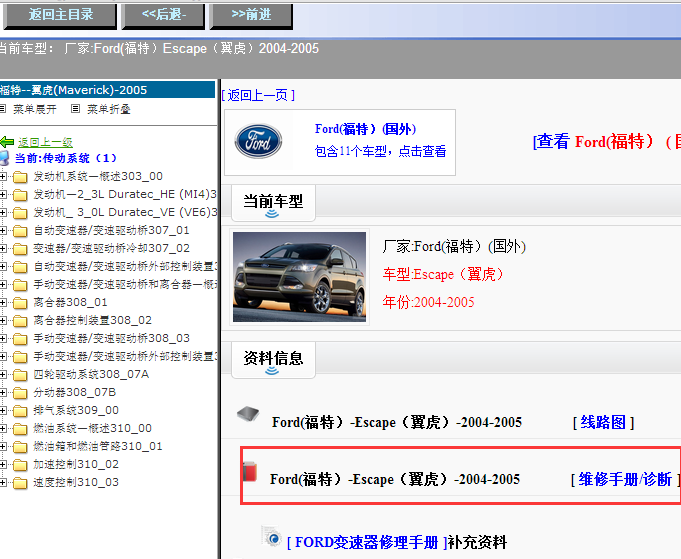Image resolution: width=681 pixels, height=559 pixels.
Task: Click folder icon of 离合器308_01
Action: pos(20,303)
